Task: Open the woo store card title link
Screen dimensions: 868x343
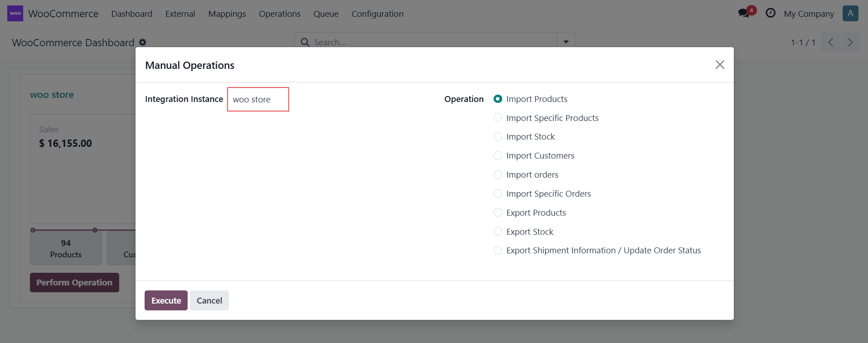Action: point(52,95)
